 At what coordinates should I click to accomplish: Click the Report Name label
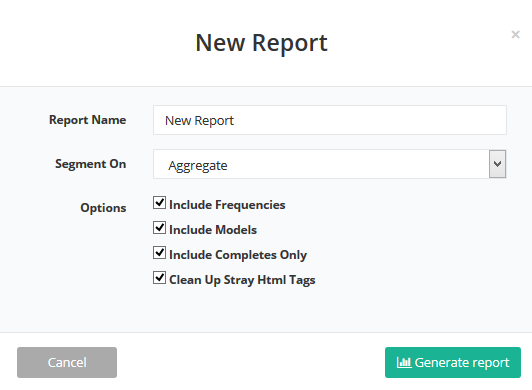(x=88, y=120)
